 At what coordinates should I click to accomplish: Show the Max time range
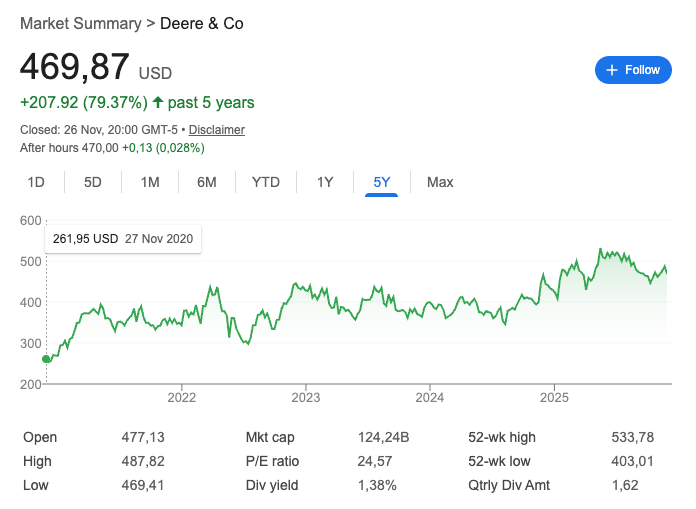click(440, 182)
